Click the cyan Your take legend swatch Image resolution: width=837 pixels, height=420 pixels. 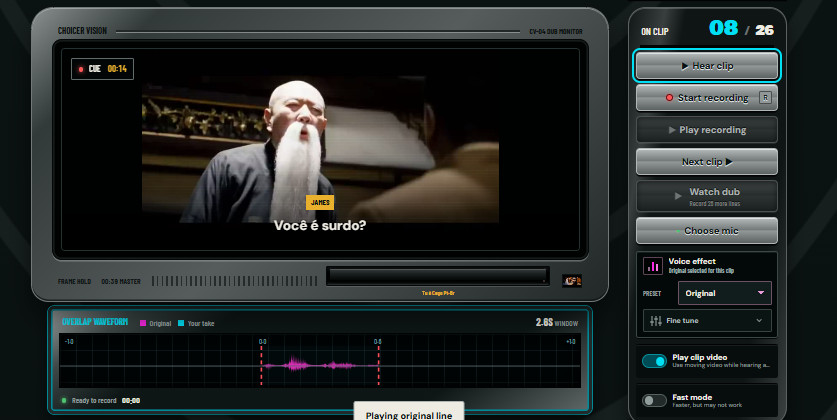(x=181, y=323)
